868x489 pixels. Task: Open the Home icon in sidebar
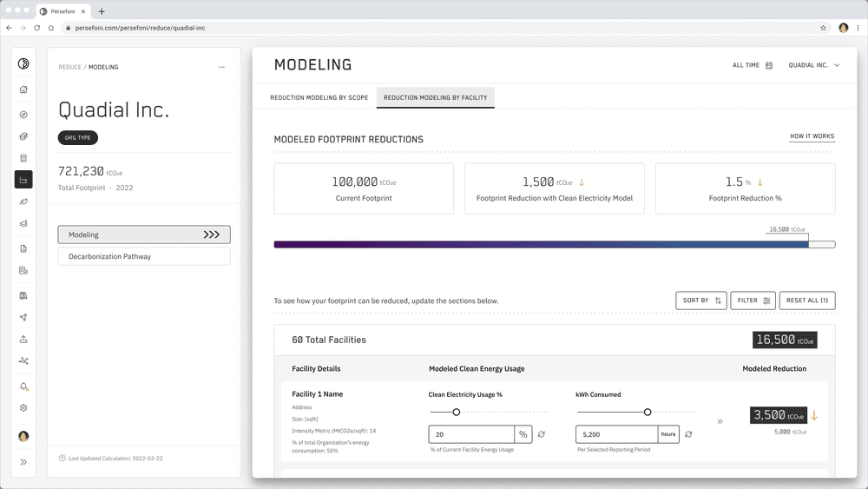[x=23, y=89]
